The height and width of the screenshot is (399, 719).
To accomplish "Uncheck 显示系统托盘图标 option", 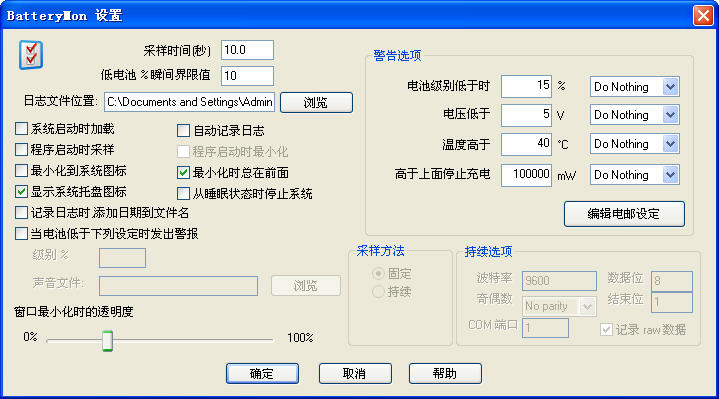I will pos(22,192).
